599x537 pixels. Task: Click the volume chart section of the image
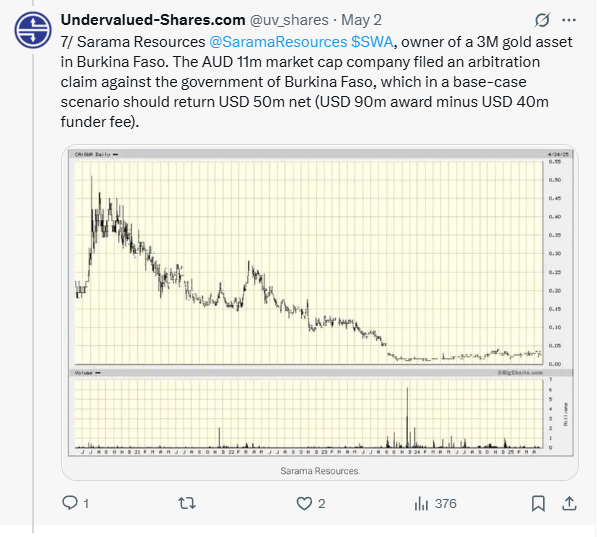(320, 412)
